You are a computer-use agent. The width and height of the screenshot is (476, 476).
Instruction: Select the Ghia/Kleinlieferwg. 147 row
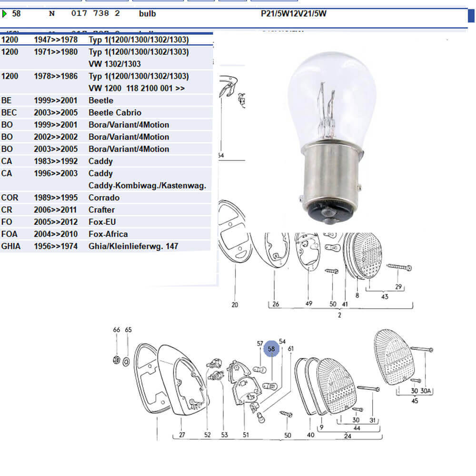click(x=106, y=246)
